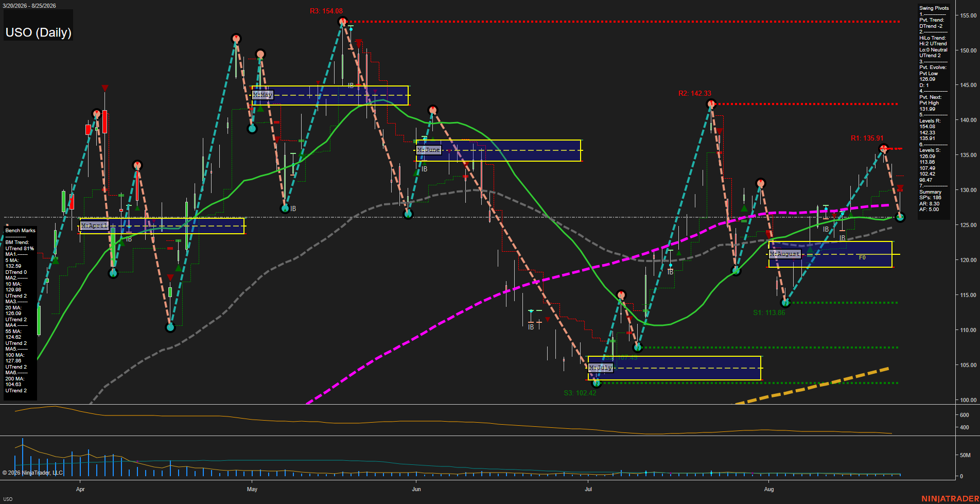Image resolution: width=980 pixels, height=504 pixels.
Task: Click the Hi:2 UTrend line
Action: (x=933, y=44)
